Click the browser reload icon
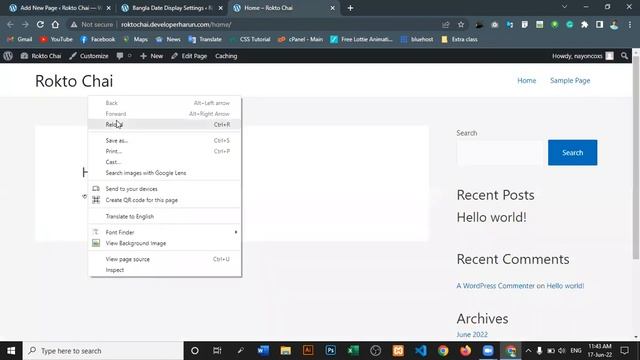Viewport: 640px width, 360px height. pyautogui.click(x=40, y=24)
